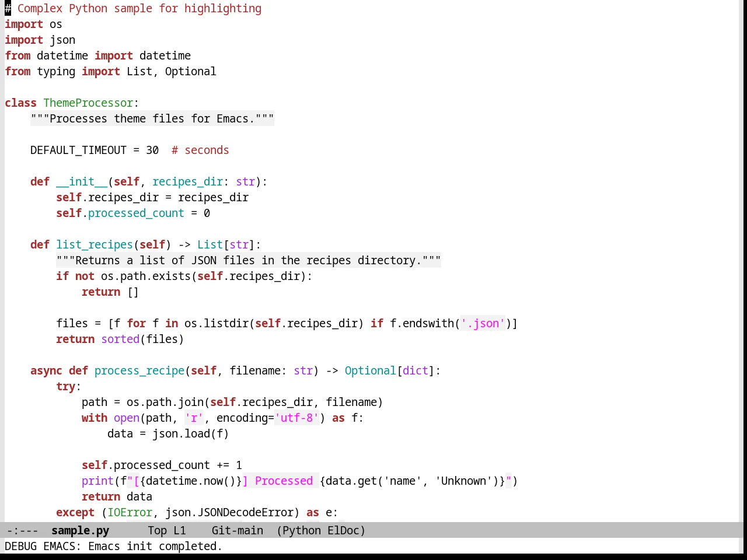This screenshot has height=560, width=747.
Task: Click the __init__ method name
Action: pyautogui.click(x=82, y=181)
